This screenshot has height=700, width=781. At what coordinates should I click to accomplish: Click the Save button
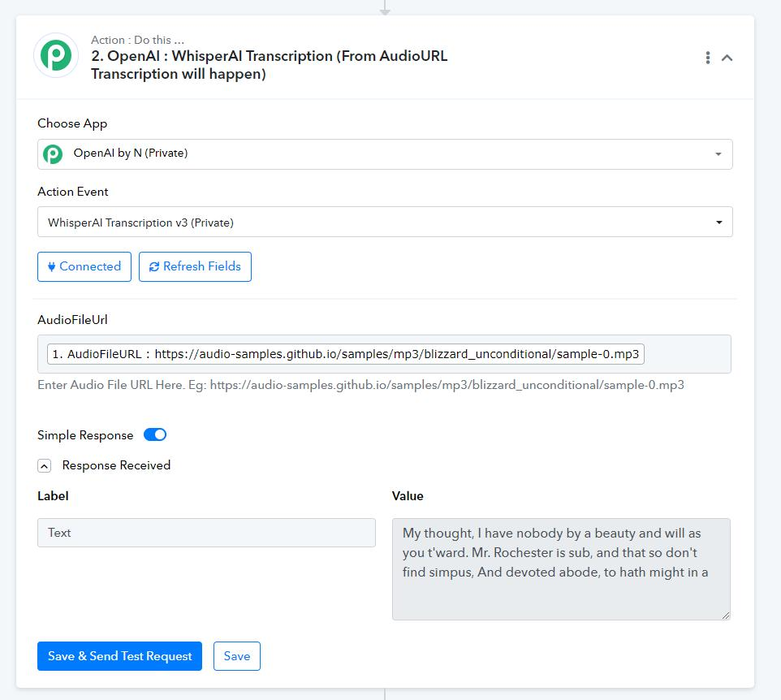[x=236, y=656]
